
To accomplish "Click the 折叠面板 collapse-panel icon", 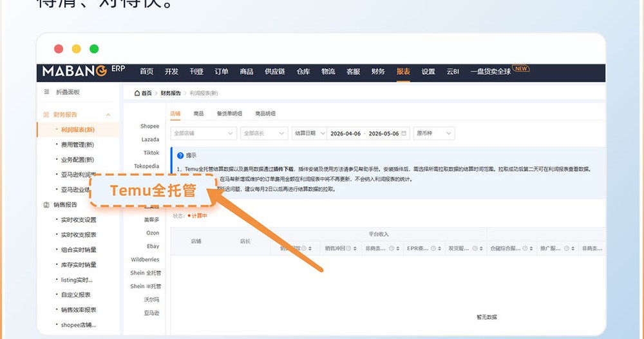I will point(46,92).
